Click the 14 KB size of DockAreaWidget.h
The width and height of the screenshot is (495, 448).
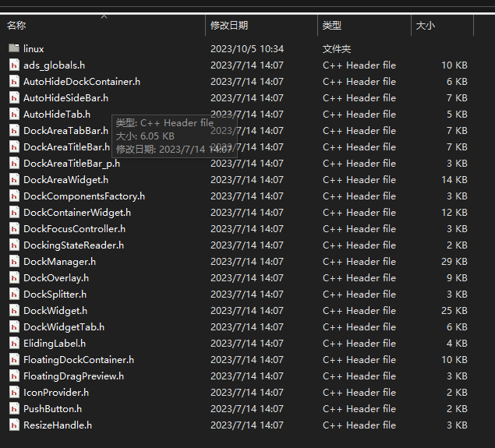tap(454, 180)
